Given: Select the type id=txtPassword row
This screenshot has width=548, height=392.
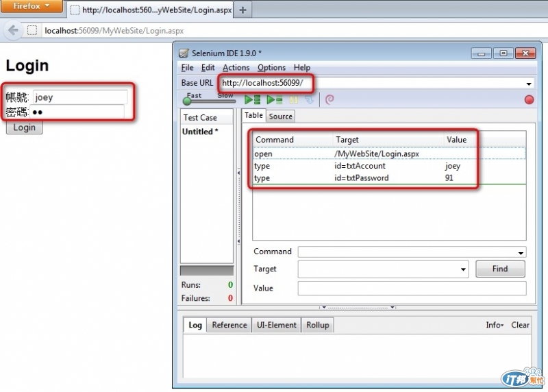Looking at the screenshot, I should point(389,178).
